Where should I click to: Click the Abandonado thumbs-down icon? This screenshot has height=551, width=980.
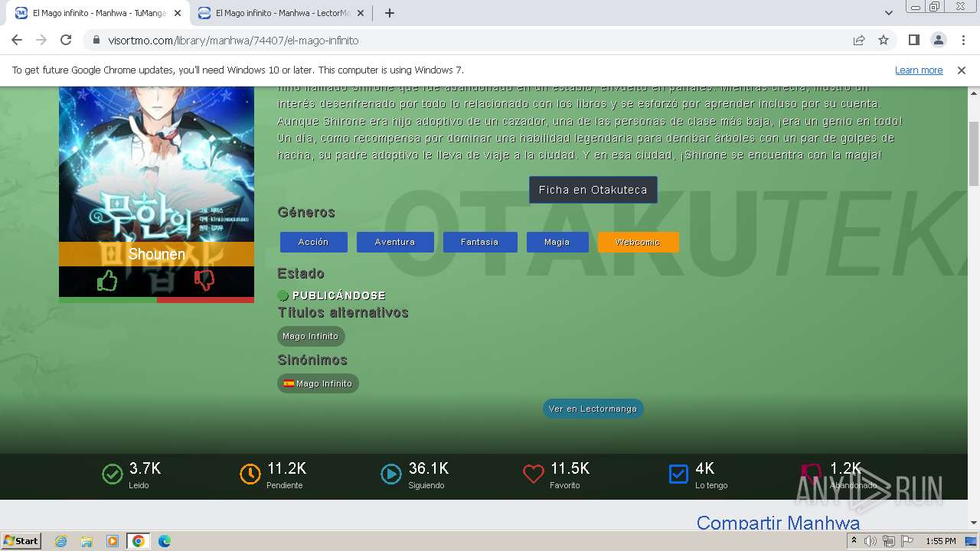(811, 474)
